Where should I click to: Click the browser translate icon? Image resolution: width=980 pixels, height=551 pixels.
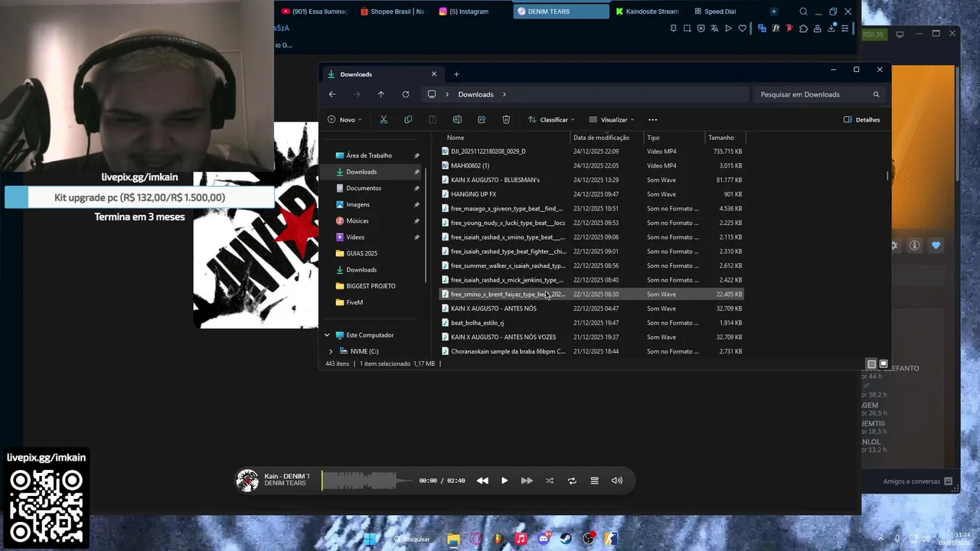click(x=714, y=28)
